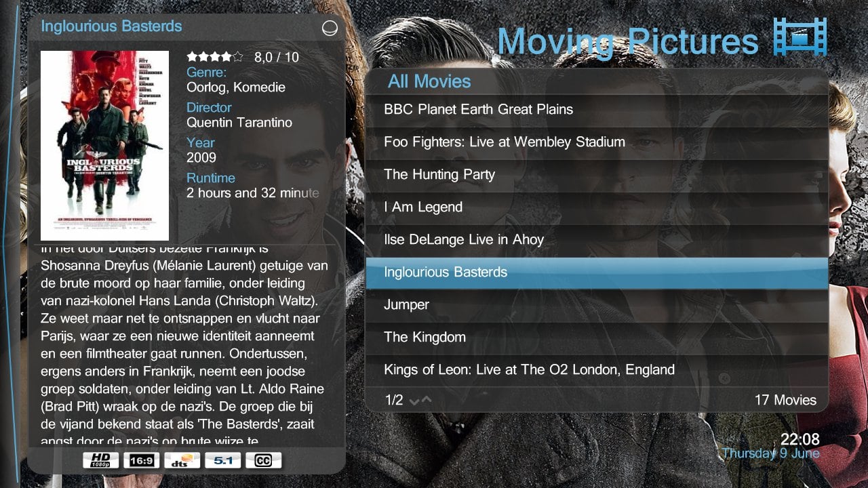
Task: Click the 5.1 channels icon
Action: pyautogui.click(x=223, y=461)
